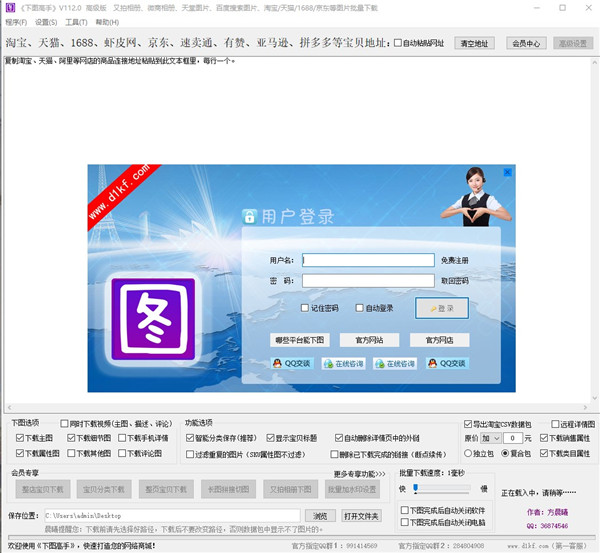Image resolution: width=600 pixels, height=553 pixels.
Task: Open 官方网站 from login dialog
Action: 369,340
